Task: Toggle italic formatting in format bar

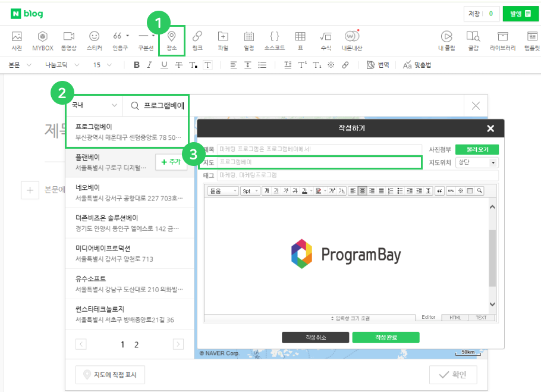Action: tap(150, 65)
